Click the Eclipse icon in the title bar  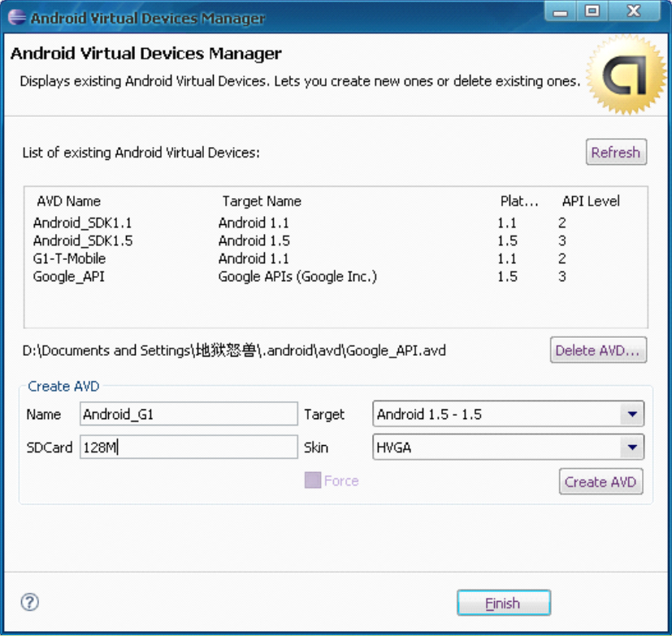(17, 17)
